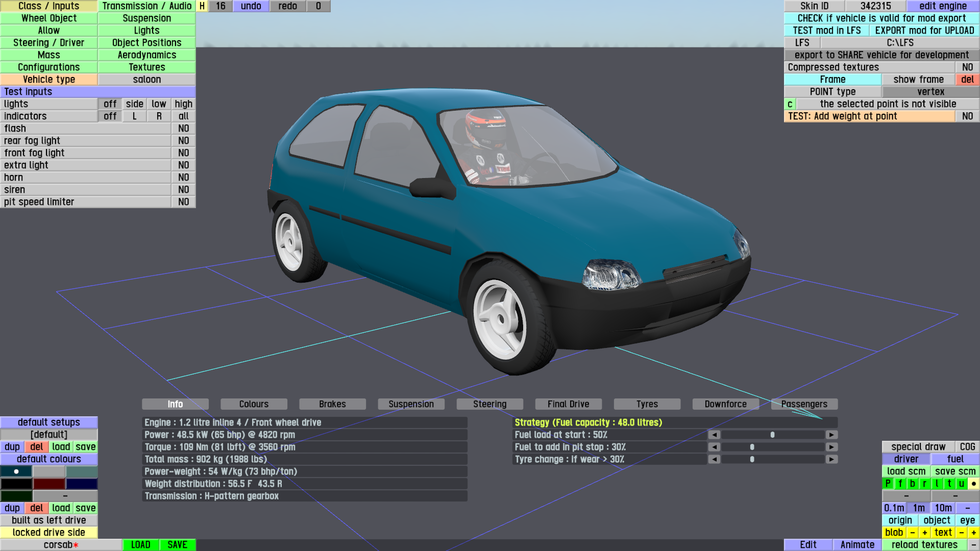This screenshot has width=980, height=551.
Task: Select the dark red default colour swatch
Action: (48, 484)
